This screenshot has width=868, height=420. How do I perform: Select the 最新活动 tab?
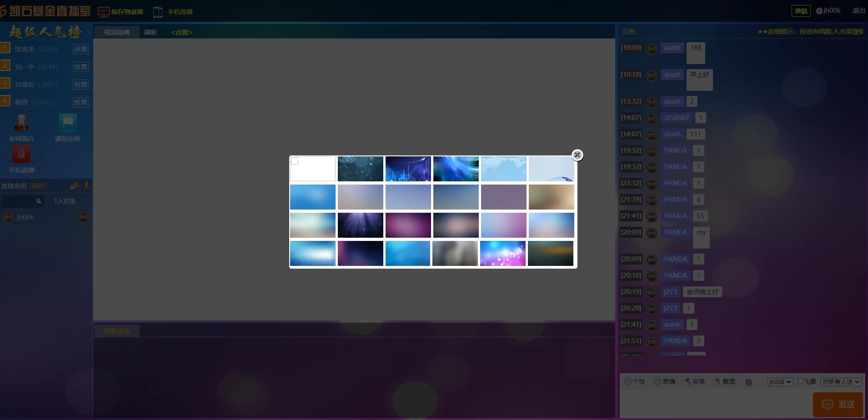[x=117, y=331]
